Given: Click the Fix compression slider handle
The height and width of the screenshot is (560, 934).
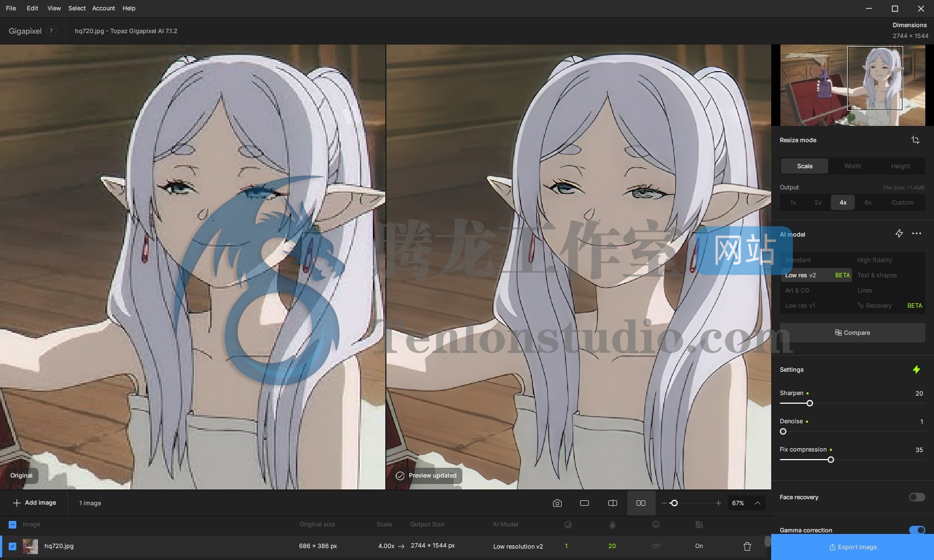Looking at the screenshot, I should [831, 460].
